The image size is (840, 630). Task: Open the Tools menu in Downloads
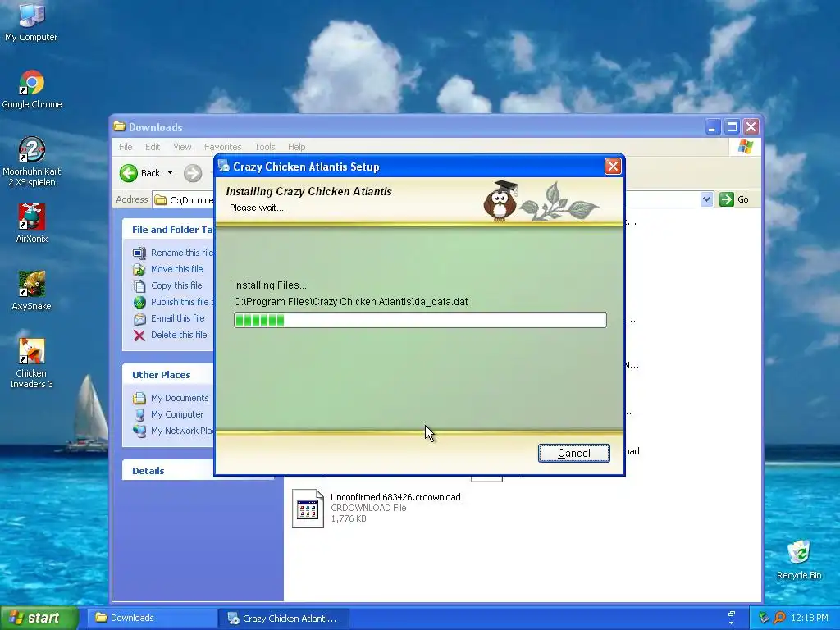click(x=265, y=147)
